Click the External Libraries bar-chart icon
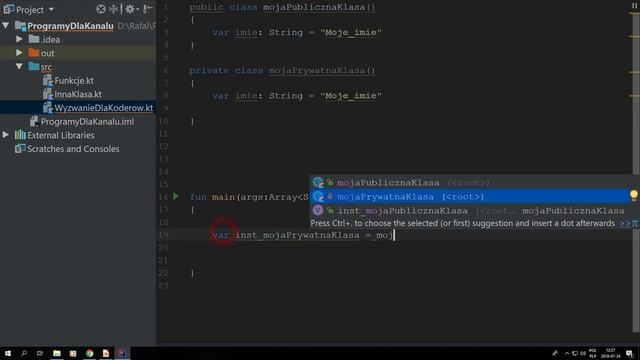The height and width of the screenshot is (360, 640). point(20,135)
